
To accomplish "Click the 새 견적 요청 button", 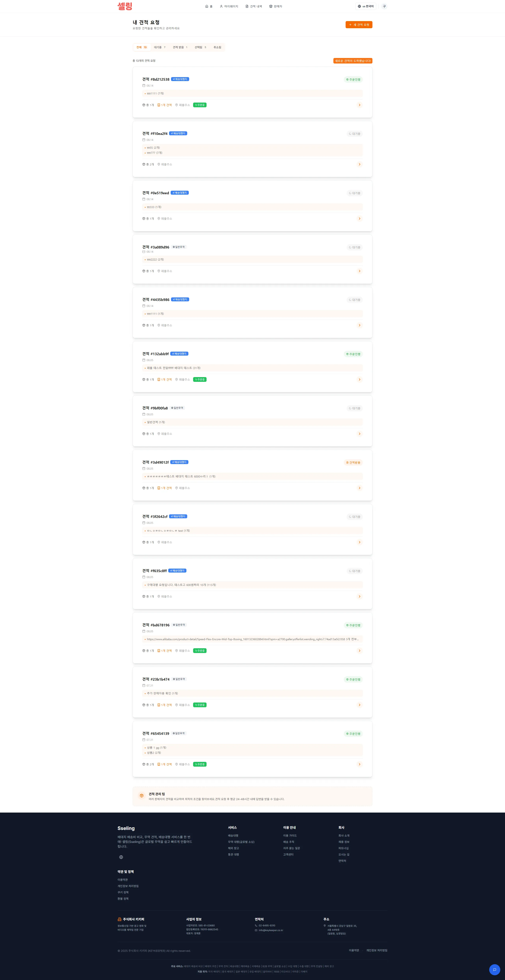I will tap(359, 25).
